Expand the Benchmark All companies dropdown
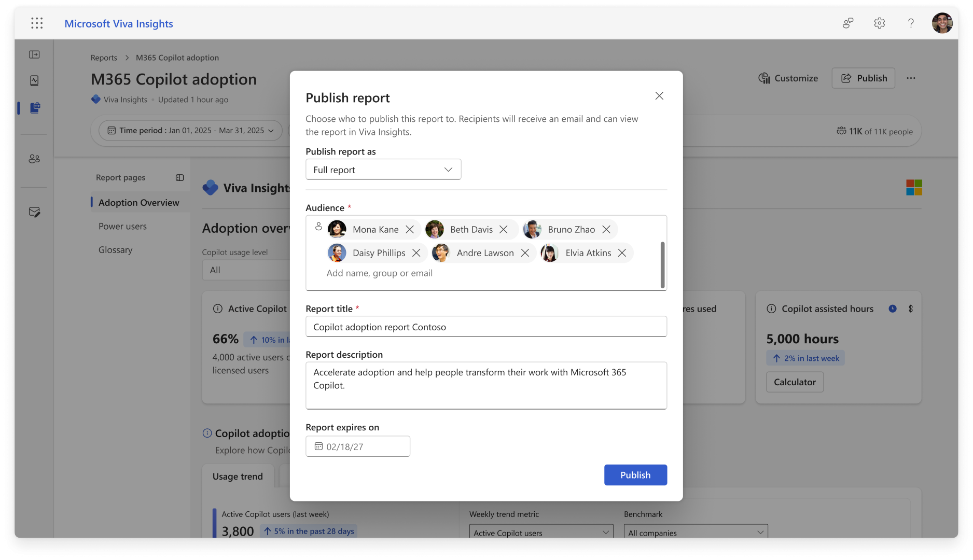The width and height of the screenshot is (973, 560). coord(696,533)
